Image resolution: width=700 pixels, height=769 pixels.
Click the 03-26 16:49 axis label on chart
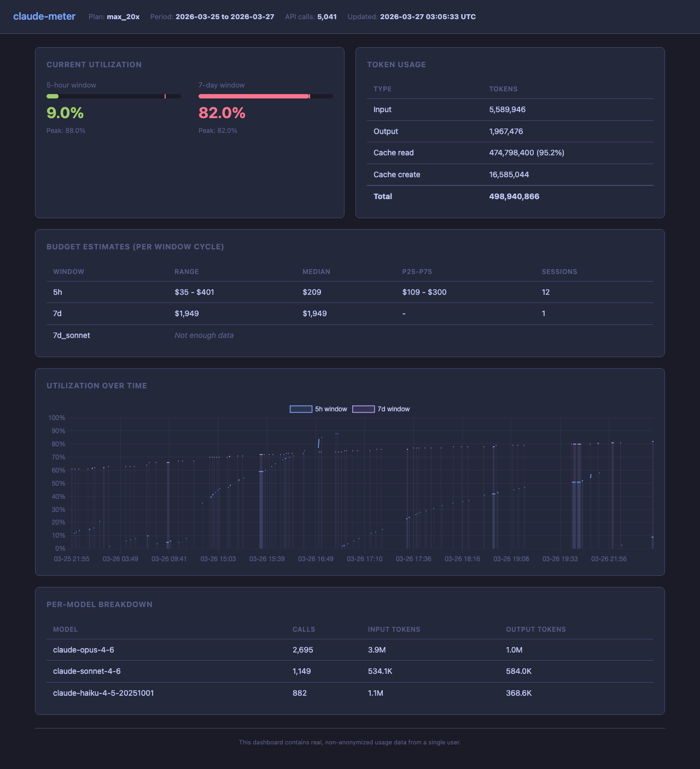pos(315,559)
